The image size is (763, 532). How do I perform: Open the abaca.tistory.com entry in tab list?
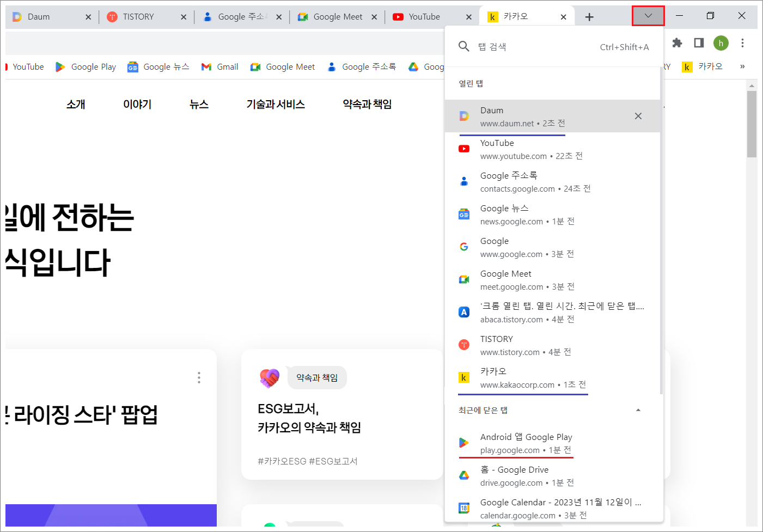[x=552, y=312]
